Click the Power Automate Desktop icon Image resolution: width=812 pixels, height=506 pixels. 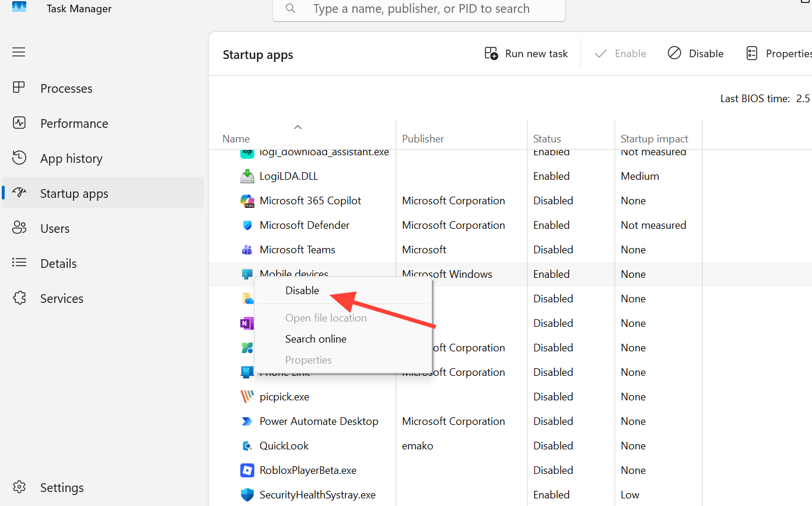point(247,421)
